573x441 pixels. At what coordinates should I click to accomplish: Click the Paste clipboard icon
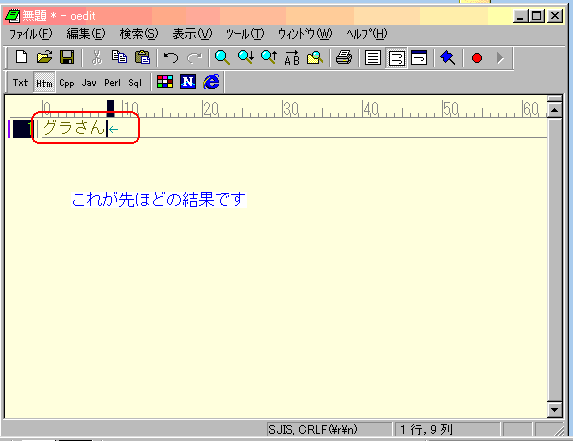[143, 58]
